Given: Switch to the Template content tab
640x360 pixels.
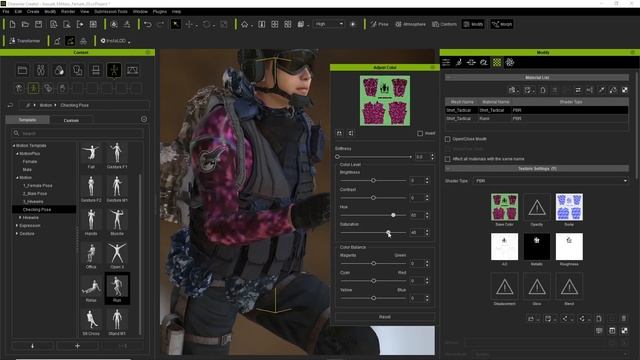Looking at the screenshot, I should click(x=27, y=120).
